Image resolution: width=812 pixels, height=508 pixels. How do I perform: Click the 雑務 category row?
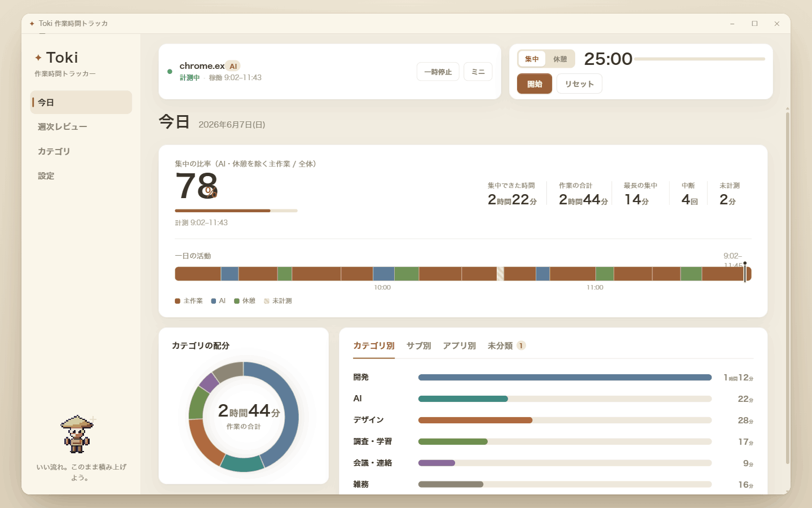click(x=553, y=484)
